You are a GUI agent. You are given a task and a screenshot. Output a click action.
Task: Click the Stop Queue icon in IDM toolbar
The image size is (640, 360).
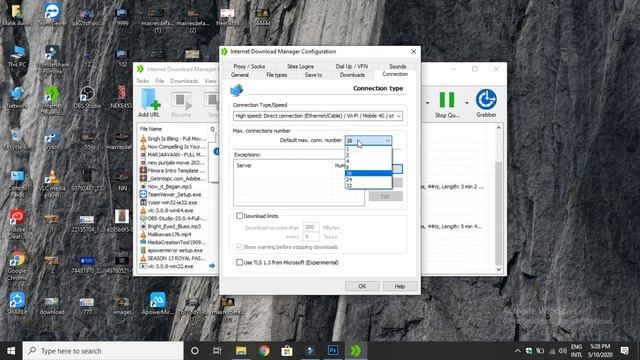pos(447,104)
